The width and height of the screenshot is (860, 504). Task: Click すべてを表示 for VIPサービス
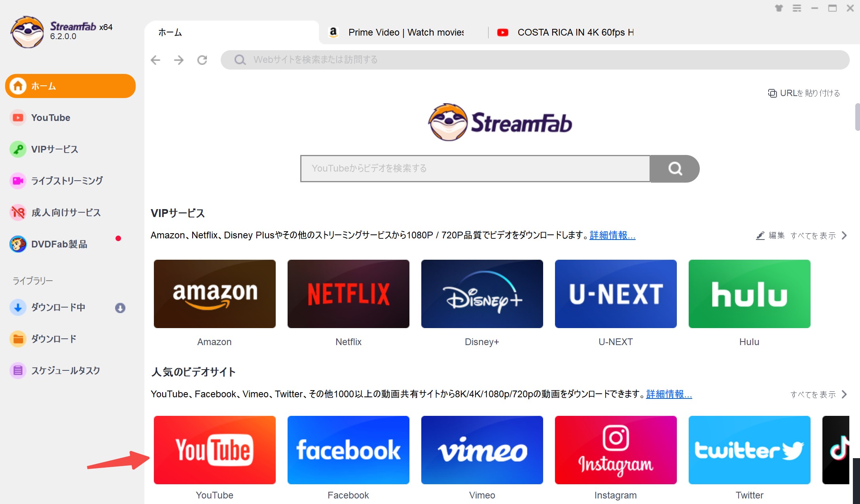click(813, 236)
